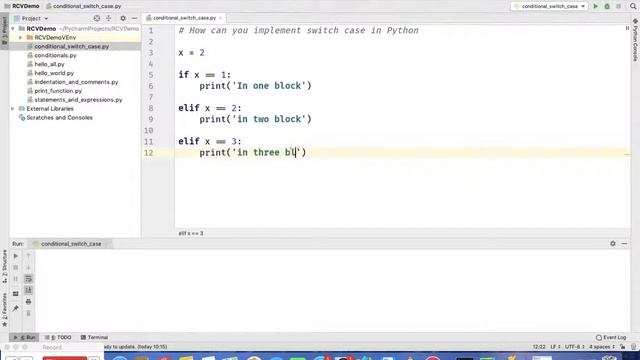Close the conditional_switch_case.py editor tab
The image size is (640, 360).
pos(221,18)
